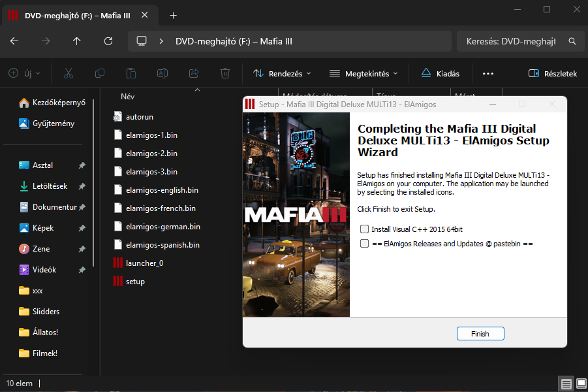Click the Delete trash icon
Viewport: 588px width, 392px height.
pyautogui.click(x=225, y=73)
